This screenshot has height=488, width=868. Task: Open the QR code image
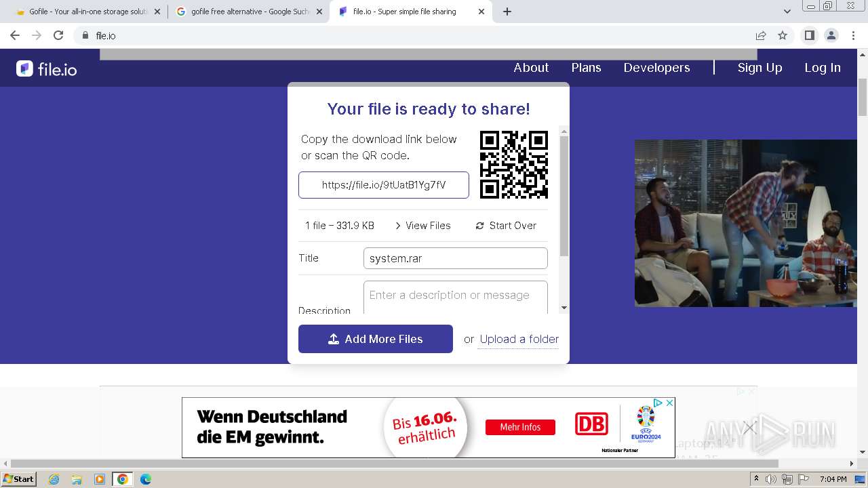pos(514,165)
